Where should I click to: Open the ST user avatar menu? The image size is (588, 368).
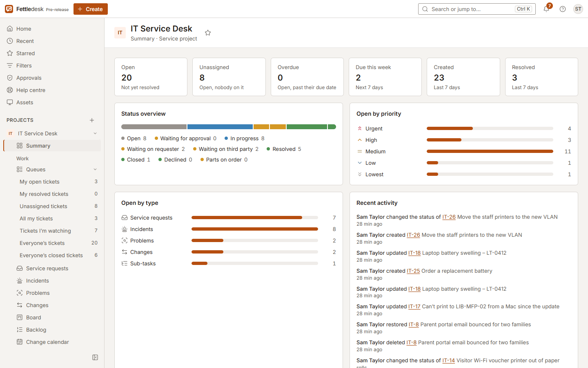[578, 9]
